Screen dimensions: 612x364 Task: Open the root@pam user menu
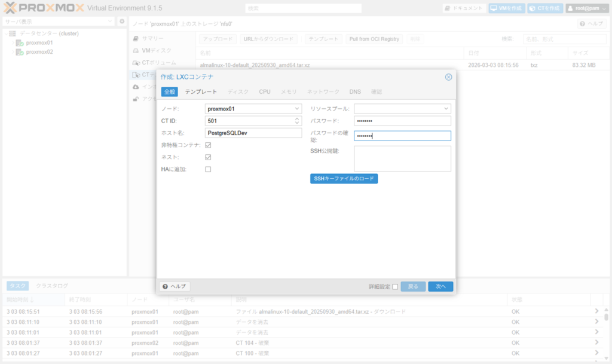[x=586, y=8]
